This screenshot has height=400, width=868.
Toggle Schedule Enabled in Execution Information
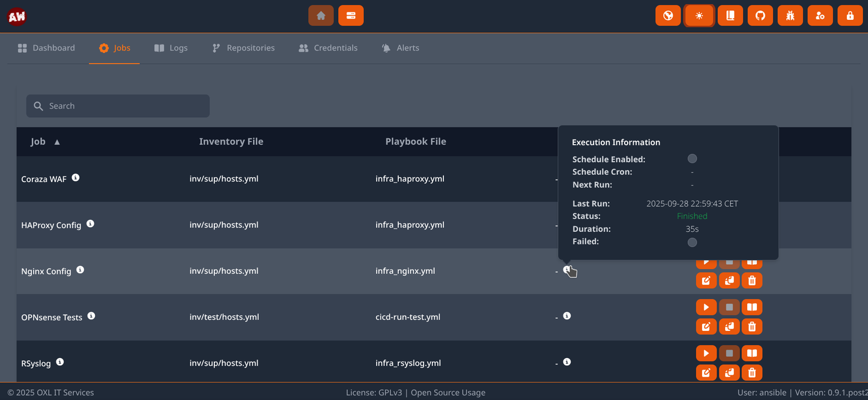pos(692,159)
